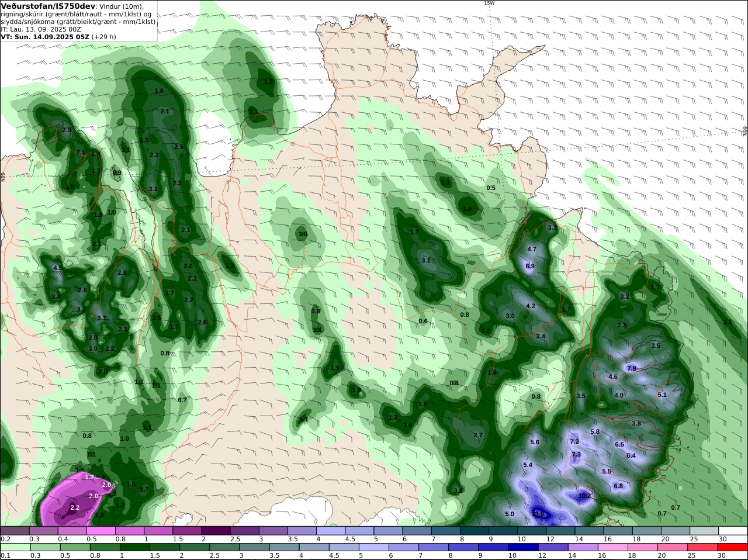Click the '2.4' precipitation value
748x560 pixels.
pyautogui.click(x=56, y=296)
